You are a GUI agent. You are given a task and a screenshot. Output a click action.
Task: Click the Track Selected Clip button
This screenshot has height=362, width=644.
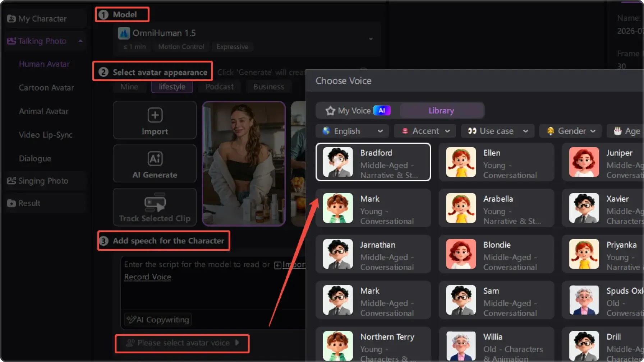(x=155, y=207)
